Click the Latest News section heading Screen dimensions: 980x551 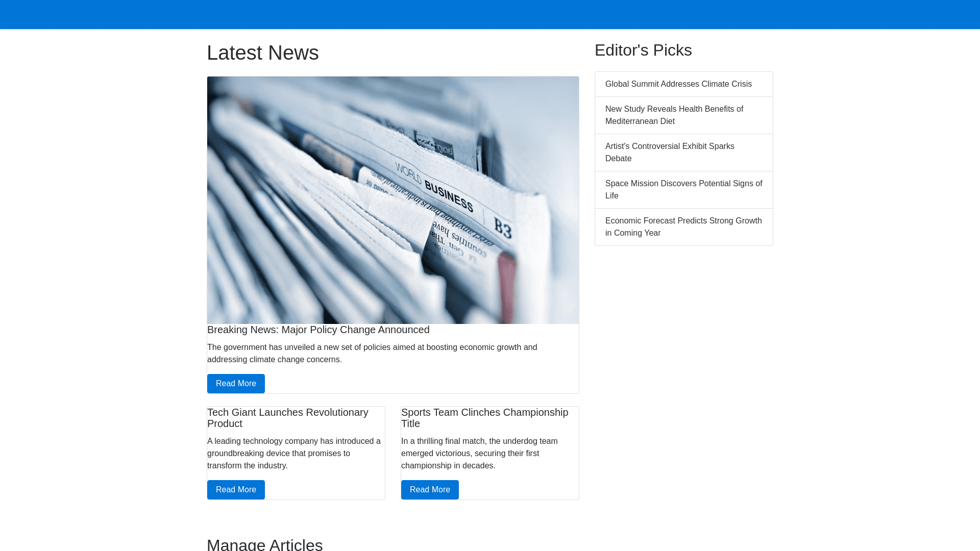263,53
